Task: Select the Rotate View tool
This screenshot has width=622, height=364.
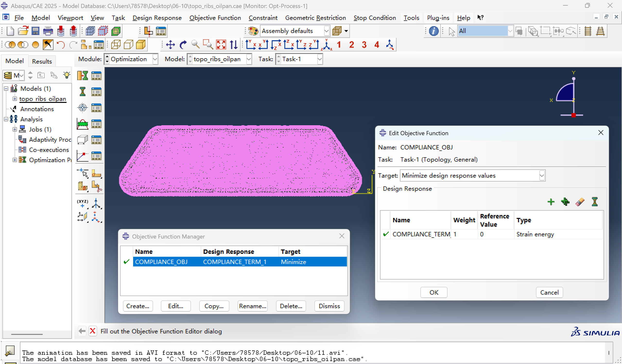Action: [x=183, y=45]
